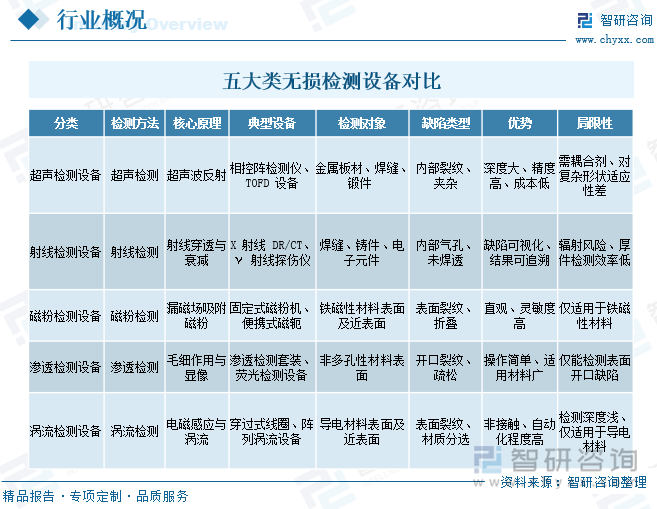This screenshot has height=509, width=657.
Task: Click the 超声波反射 principle cell
Action: click(x=197, y=175)
